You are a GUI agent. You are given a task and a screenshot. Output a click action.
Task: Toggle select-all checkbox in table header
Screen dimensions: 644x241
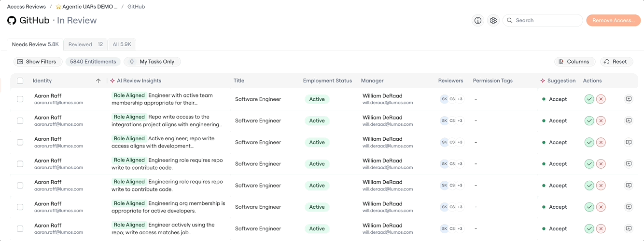pos(20,81)
